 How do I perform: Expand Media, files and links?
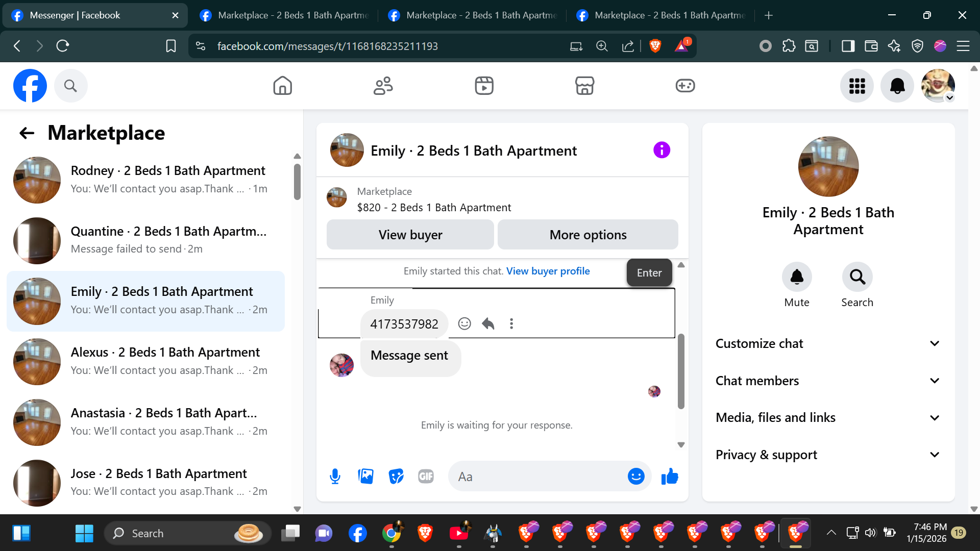828,418
